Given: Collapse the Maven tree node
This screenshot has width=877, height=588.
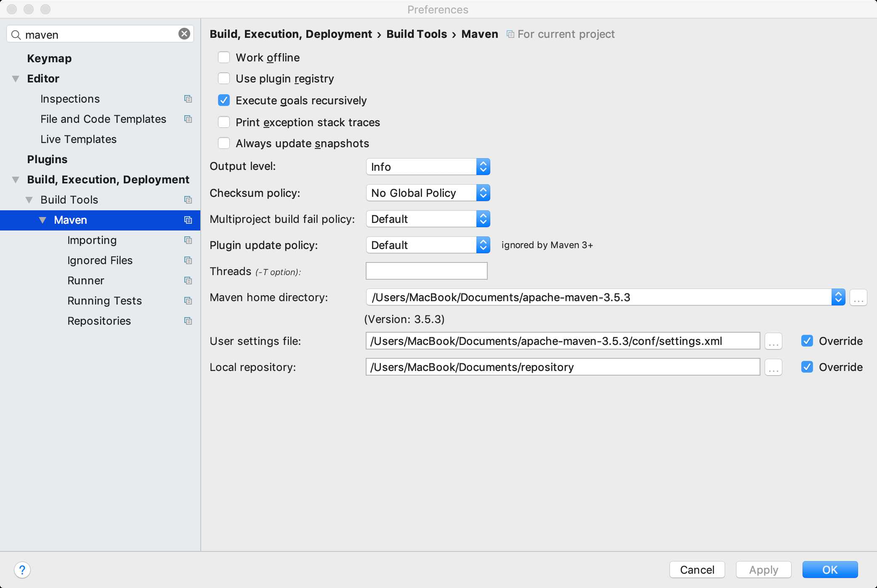Looking at the screenshot, I should (43, 220).
